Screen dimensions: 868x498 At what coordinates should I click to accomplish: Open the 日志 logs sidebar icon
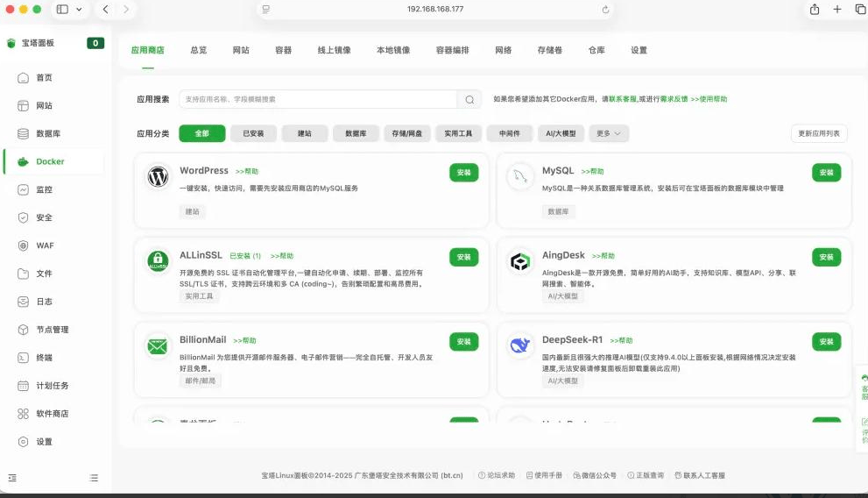(23, 302)
